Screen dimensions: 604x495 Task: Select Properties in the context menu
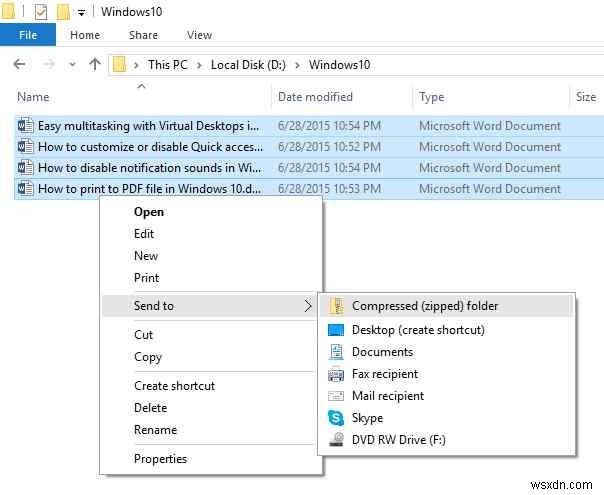tap(160, 459)
